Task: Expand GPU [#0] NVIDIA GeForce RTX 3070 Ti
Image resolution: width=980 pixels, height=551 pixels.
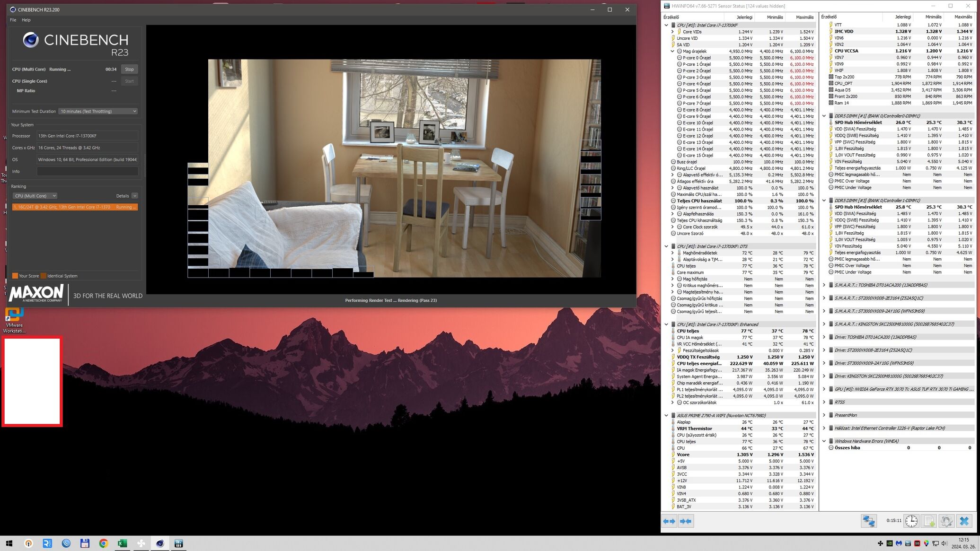Action: click(824, 389)
